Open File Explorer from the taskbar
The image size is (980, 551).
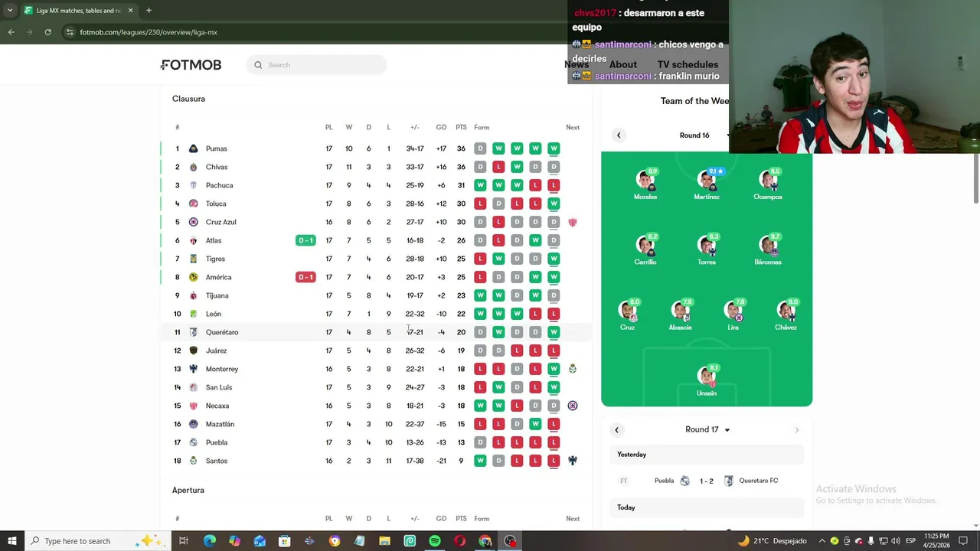[384, 541]
